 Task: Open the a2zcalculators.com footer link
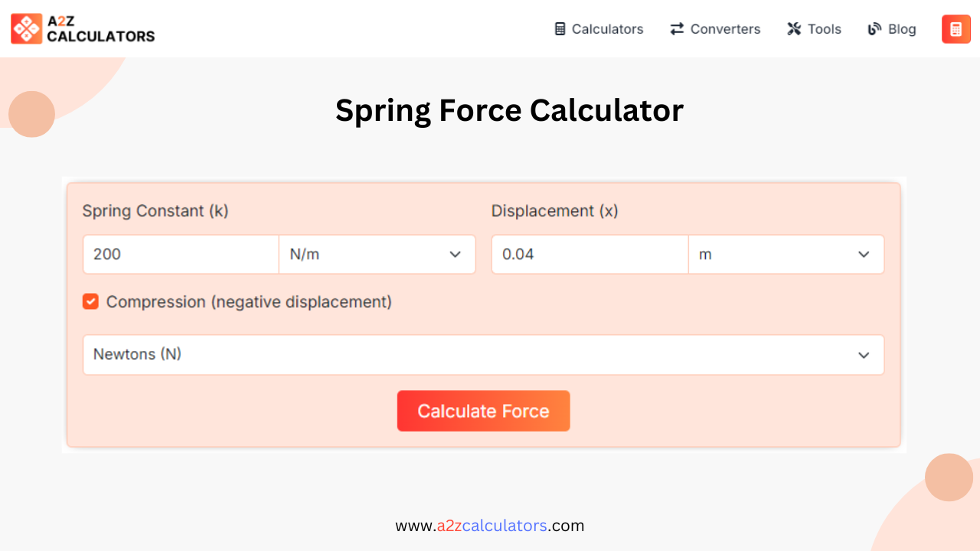point(490,526)
